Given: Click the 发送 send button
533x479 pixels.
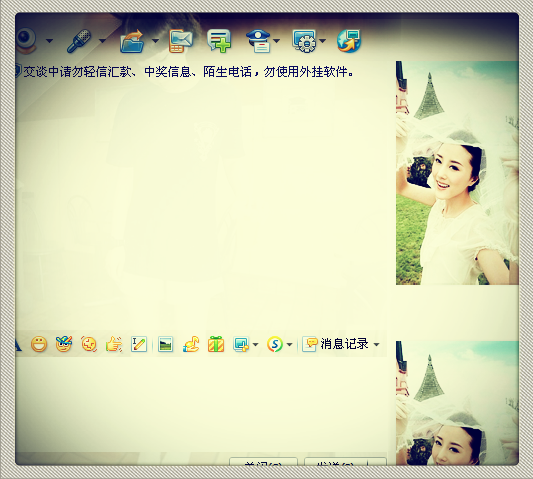Looking at the screenshot, I should pos(336,462).
